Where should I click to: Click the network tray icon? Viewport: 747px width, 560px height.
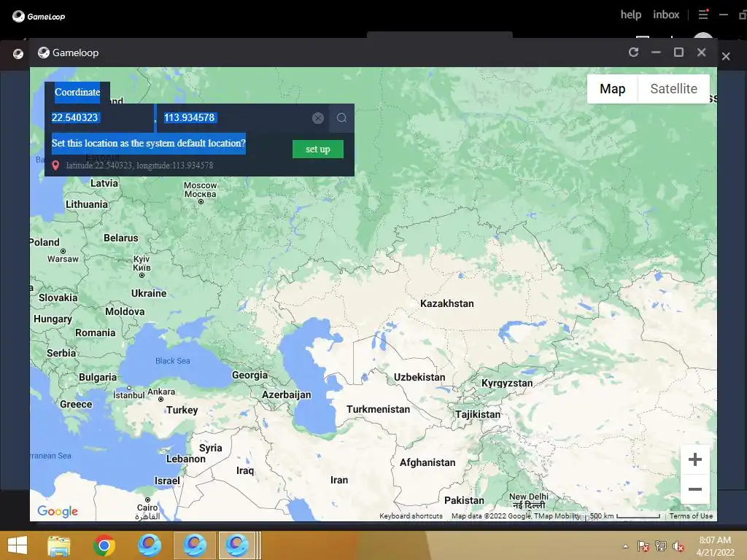(661, 546)
